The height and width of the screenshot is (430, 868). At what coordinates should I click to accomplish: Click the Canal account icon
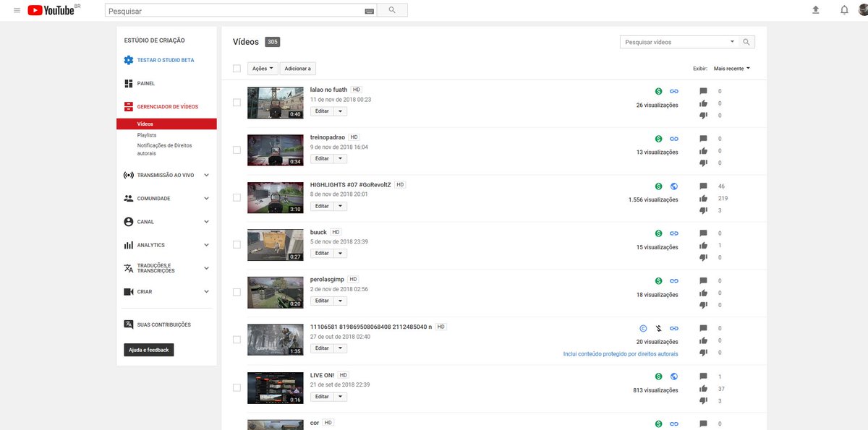point(128,221)
